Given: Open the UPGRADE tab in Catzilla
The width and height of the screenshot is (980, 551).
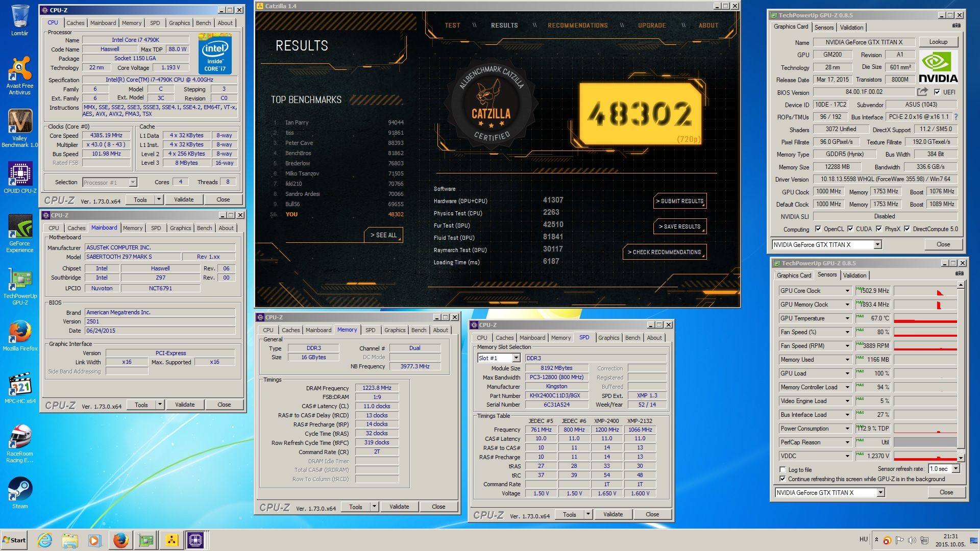Looking at the screenshot, I should click(652, 26).
